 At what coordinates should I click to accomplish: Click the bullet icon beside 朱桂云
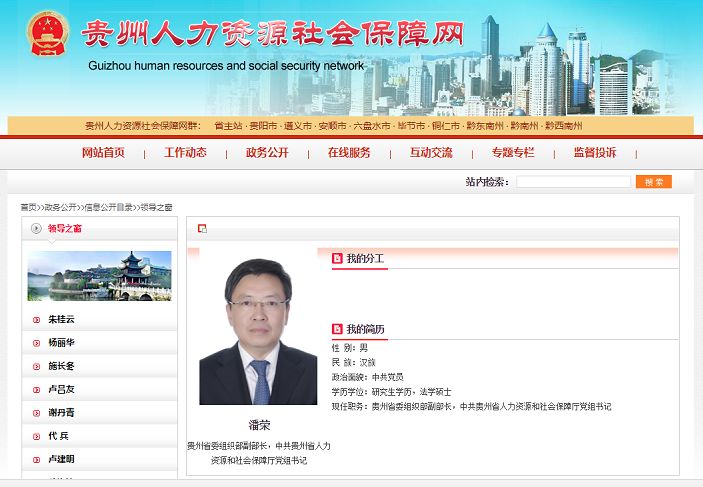tap(37, 320)
